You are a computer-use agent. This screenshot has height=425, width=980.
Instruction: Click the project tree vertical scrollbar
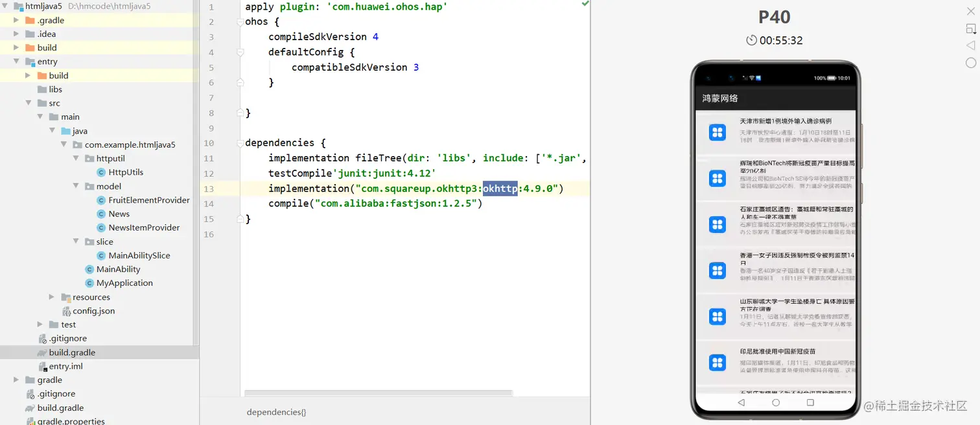coord(196,172)
